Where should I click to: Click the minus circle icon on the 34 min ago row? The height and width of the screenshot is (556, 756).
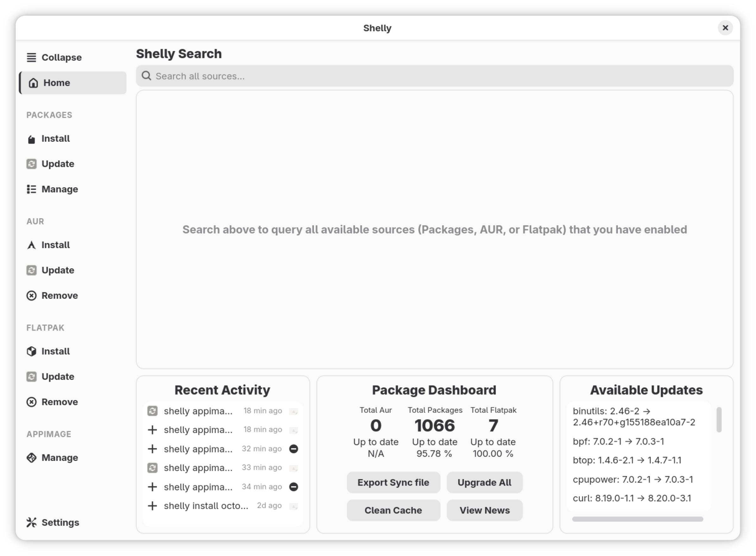(x=294, y=487)
